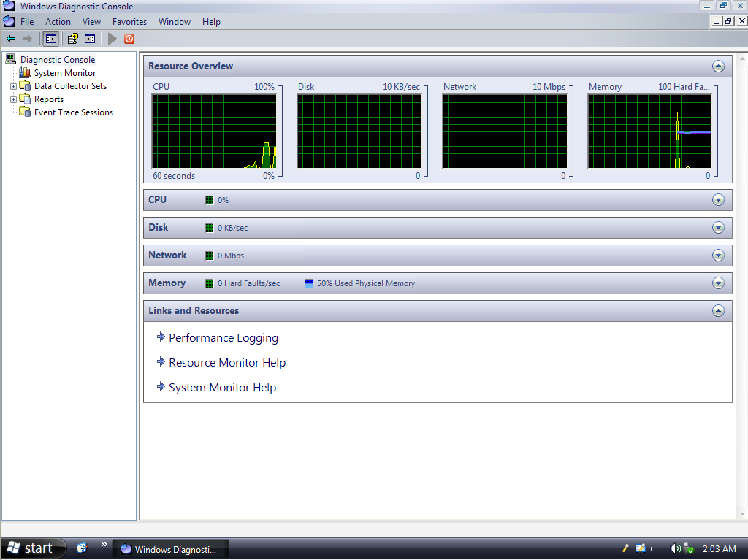This screenshot has width=748, height=560.
Task: Open the Window menu
Action: [x=174, y=22]
